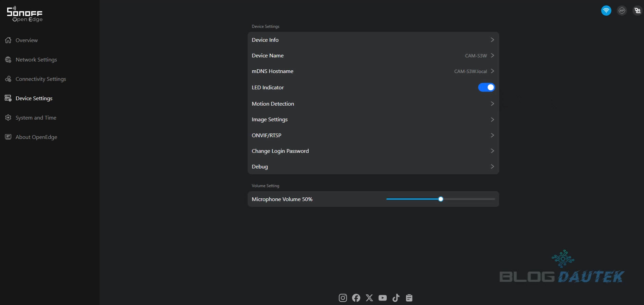Image resolution: width=644 pixels, height=305 pixels.
Task: Open the YouTube footer icon
Action: pyautogui.click(x=383, y=298)
